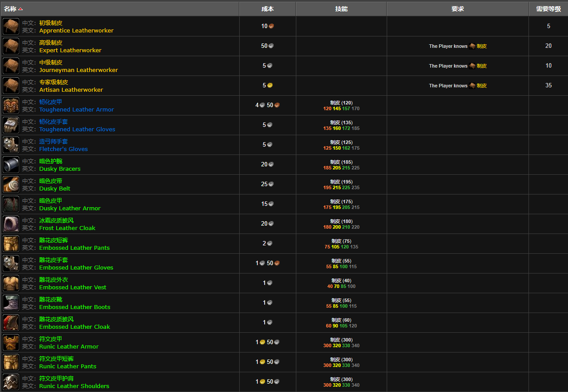
Task: Sort the table by the 技能 column header
Action: click(x=341, y=9)
